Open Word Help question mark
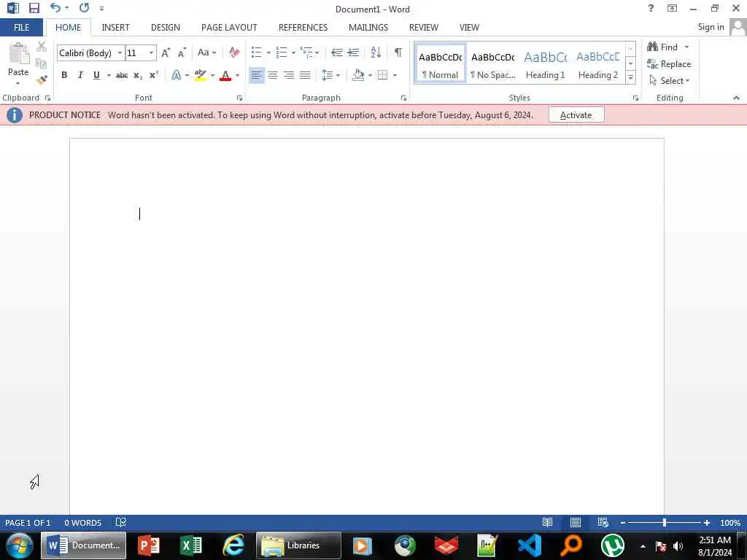Screen dimensions: 747x560 (651, 8)
